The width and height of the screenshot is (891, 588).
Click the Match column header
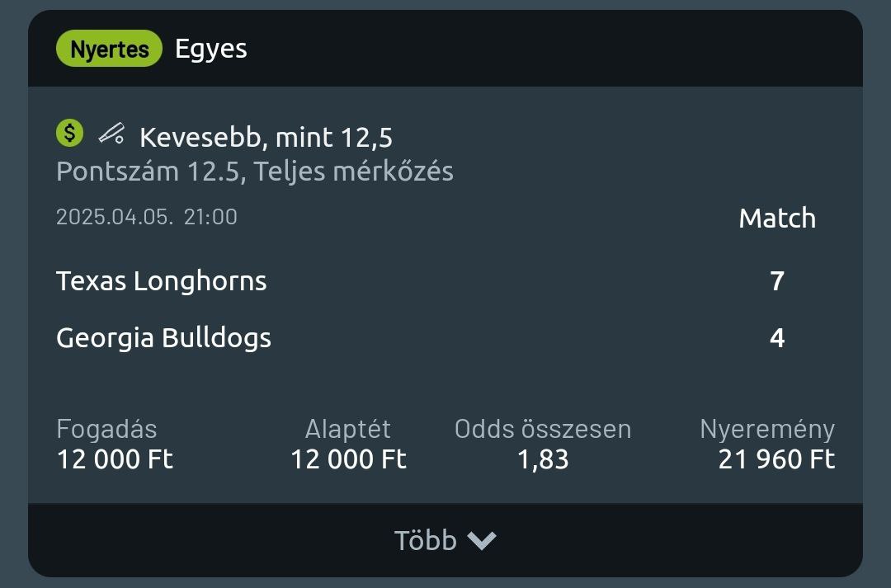click(x=777, y=219)
